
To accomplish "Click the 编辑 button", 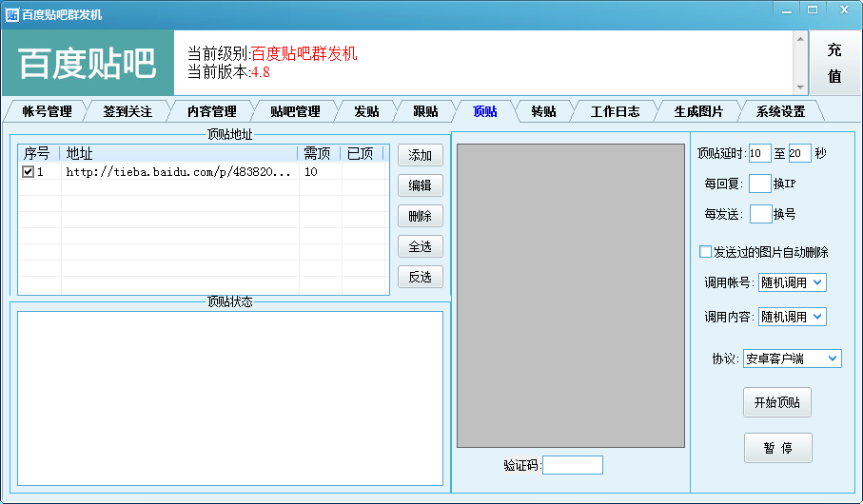I will pyautogui.click(x=421, y=185).
